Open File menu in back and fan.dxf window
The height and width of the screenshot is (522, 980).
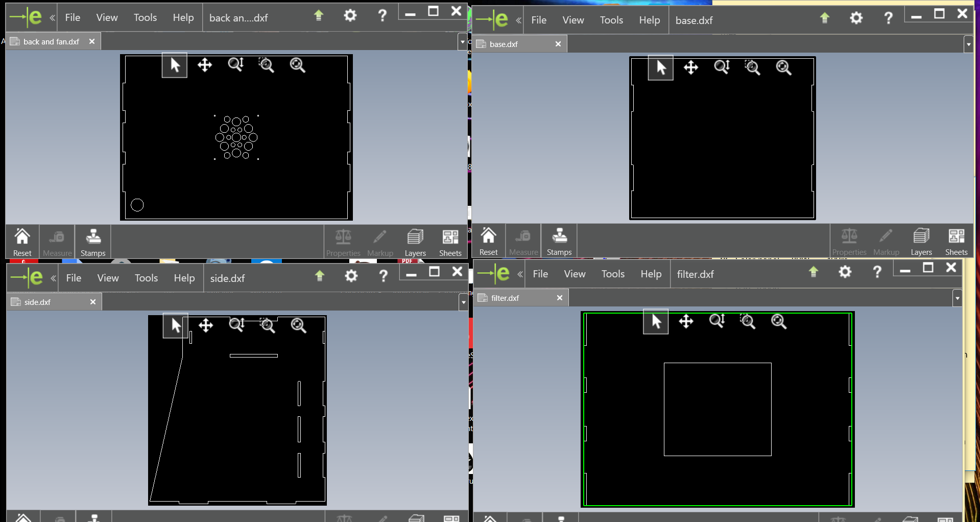click(x=73, y=17)
